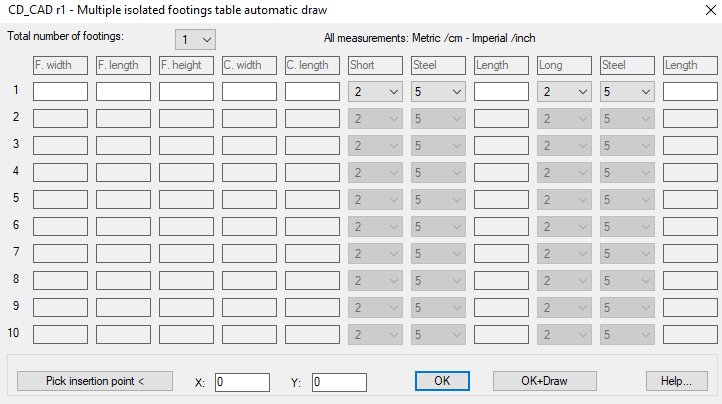Viewport: 722px width, 404px height.
Task: Focus the C. length field in row 1
Action: tap(312, 92)
